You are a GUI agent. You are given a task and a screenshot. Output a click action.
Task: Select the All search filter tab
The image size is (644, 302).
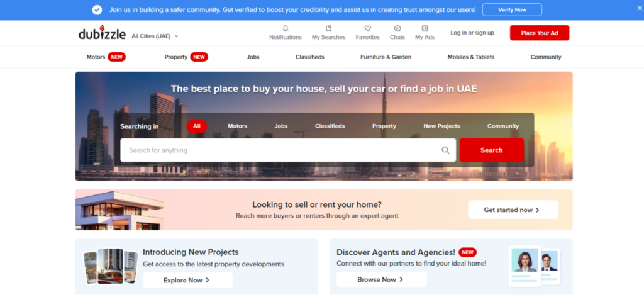coord(197,126)
